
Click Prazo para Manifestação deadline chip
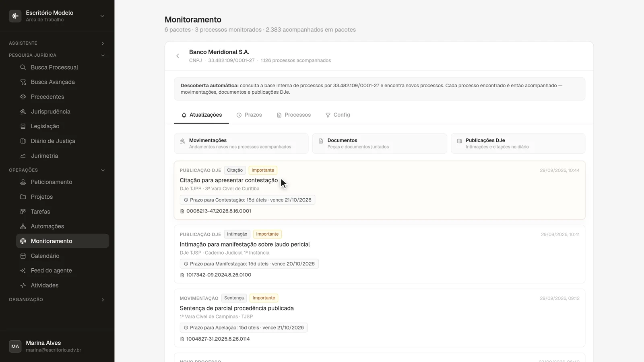(x=249, y=264)
